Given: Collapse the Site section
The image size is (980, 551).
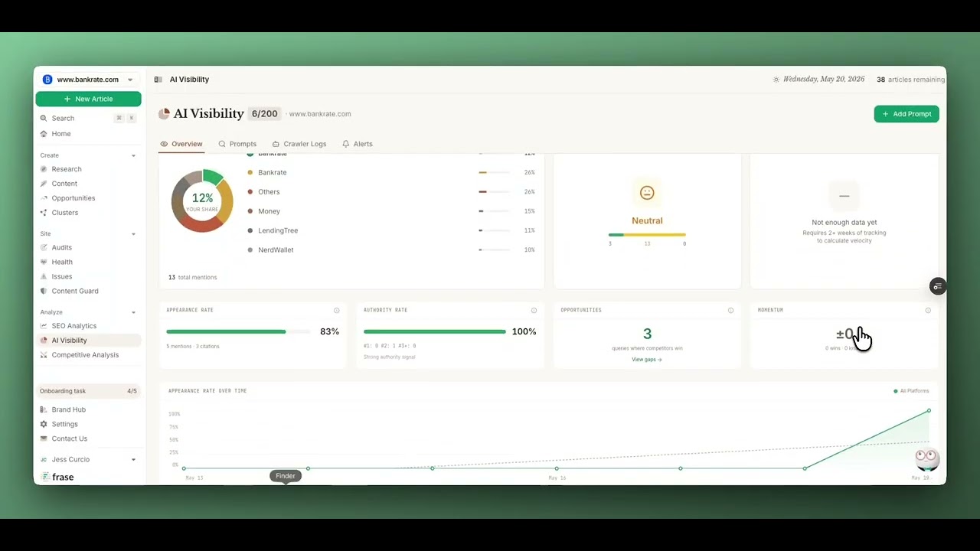Looking at the screenshot, I should click(x=133, y=234).
